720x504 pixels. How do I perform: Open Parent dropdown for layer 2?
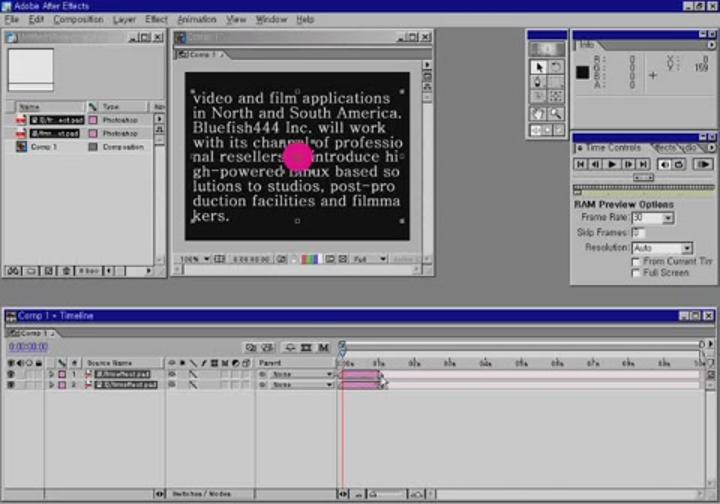pos(301,385)
